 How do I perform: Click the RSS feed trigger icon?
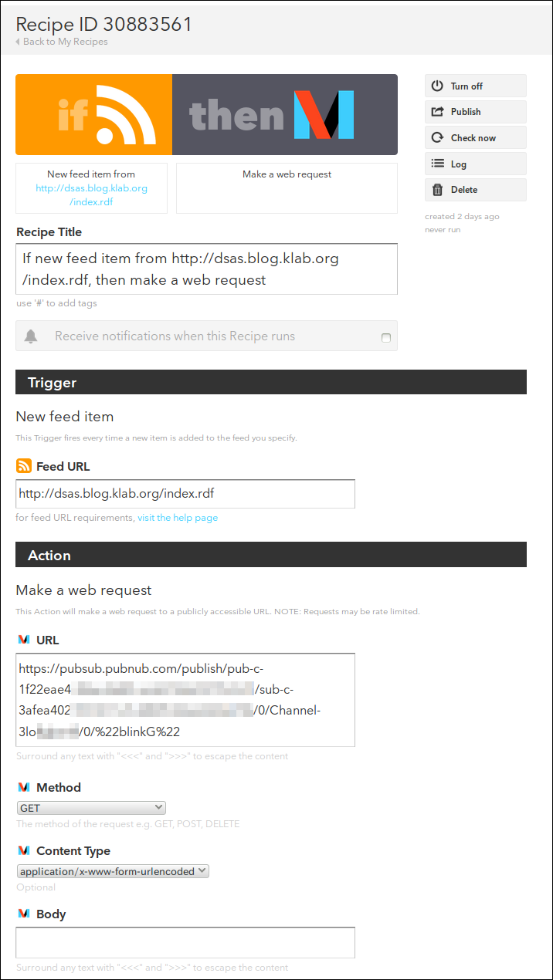pyautogui.click(x=126, y=115)
